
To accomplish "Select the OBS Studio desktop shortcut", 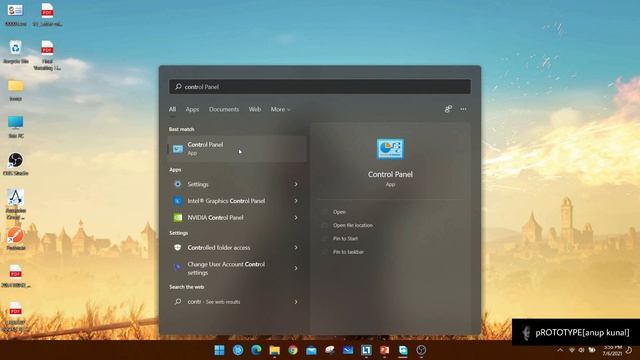I will pos(16,164).
